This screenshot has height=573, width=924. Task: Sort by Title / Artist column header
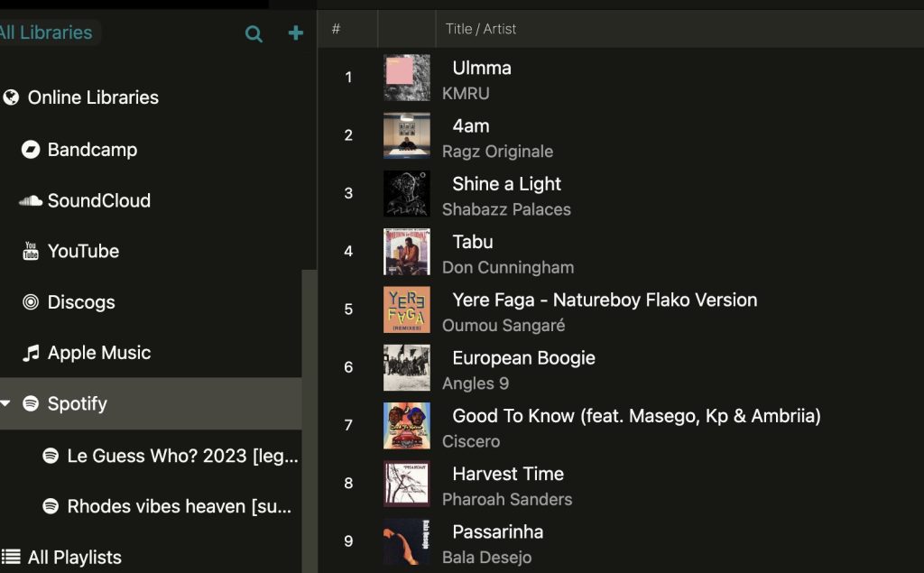coord(481,29)
